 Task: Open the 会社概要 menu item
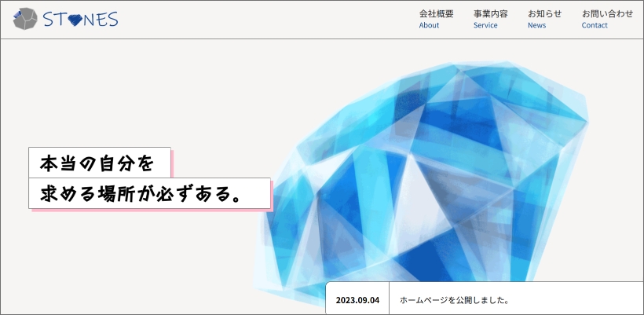click(436, 13)
